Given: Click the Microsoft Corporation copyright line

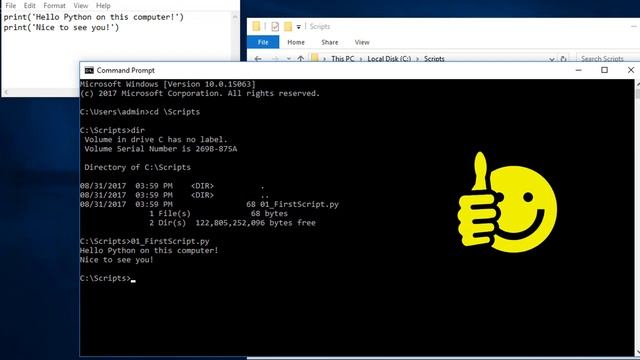Looking at the screenshot, I should (200, 93).
